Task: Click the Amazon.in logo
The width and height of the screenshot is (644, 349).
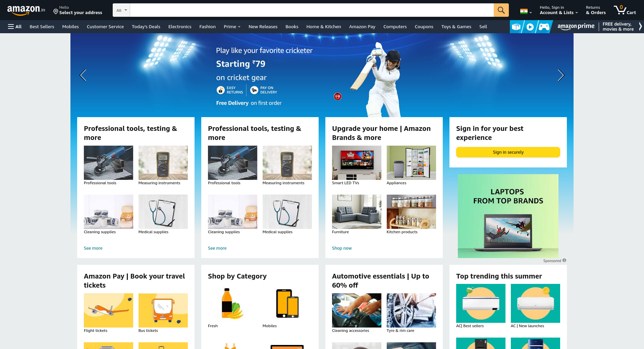Action: pos(26,10)
